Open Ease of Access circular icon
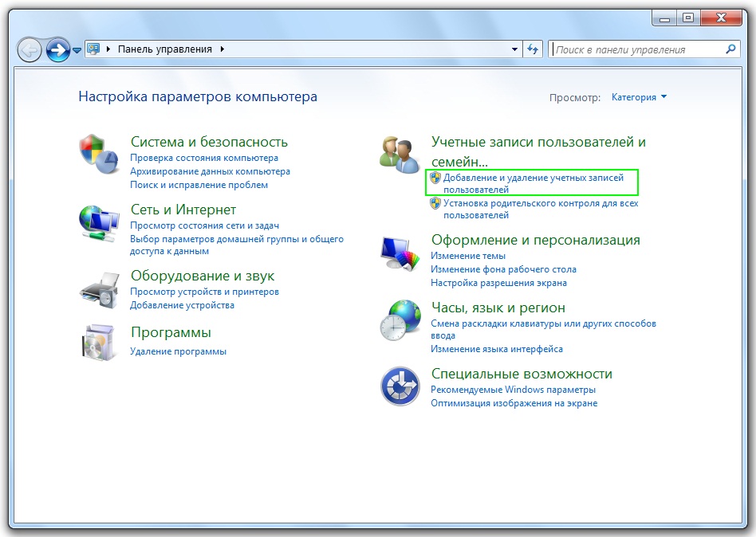Image resolution: width=756 pixels, height=537 pixels. point(400,386)
